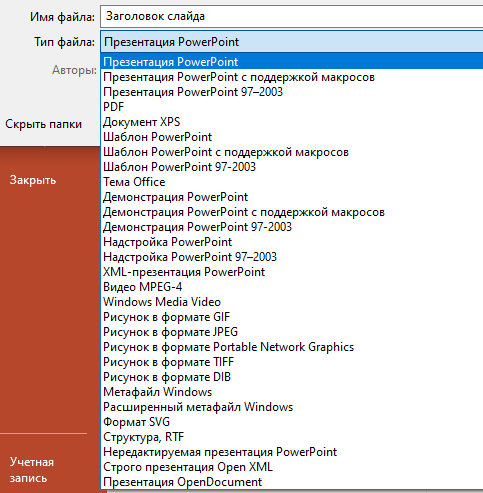Select Рисунок в формате Portable Network Graphics

[292, 347]
